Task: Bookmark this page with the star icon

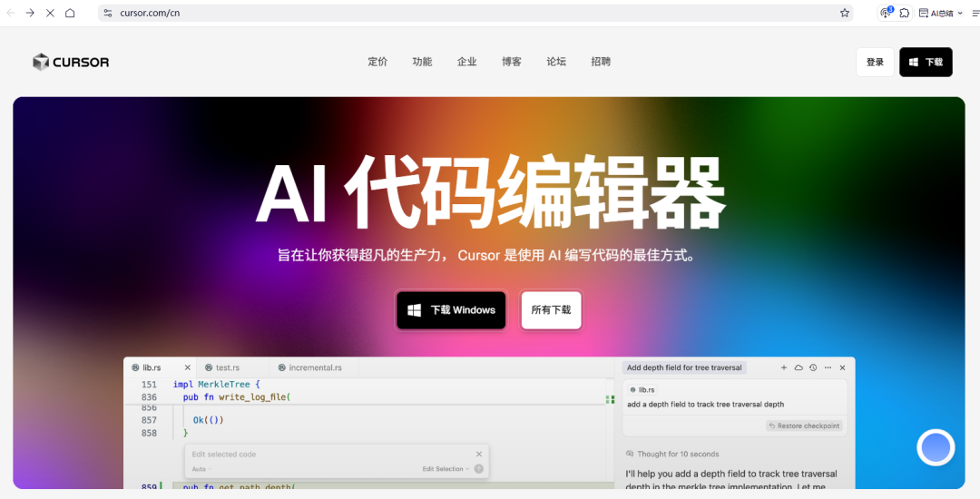Action: [x=845, y=13]
